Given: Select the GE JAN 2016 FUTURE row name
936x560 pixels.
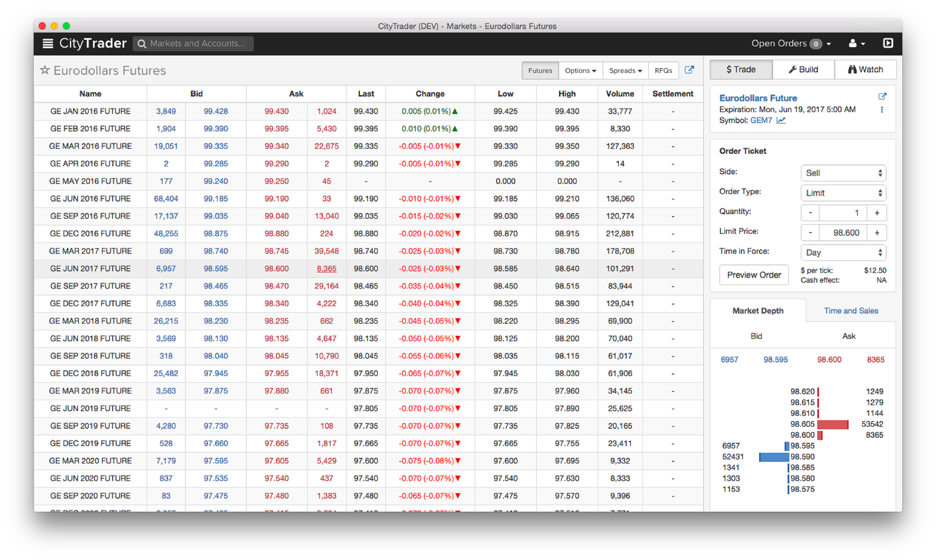Looking at the screenshot, I should (x=90, y=111).
